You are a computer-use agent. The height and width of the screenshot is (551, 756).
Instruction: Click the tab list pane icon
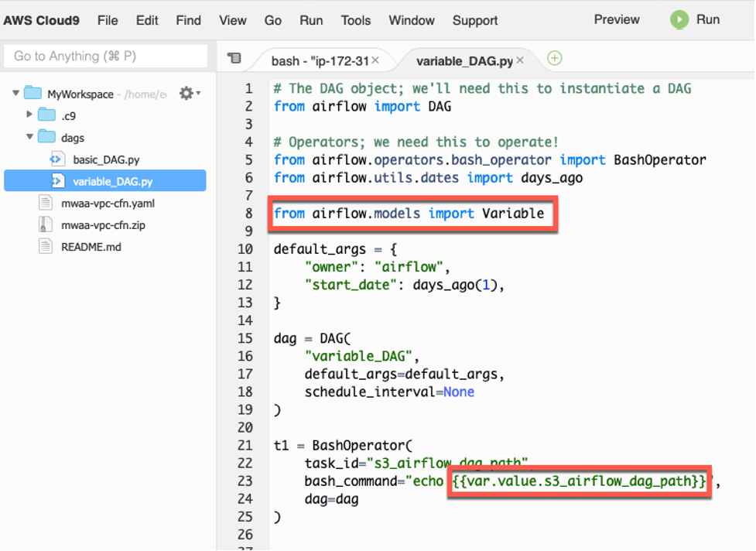click(234, 58)
